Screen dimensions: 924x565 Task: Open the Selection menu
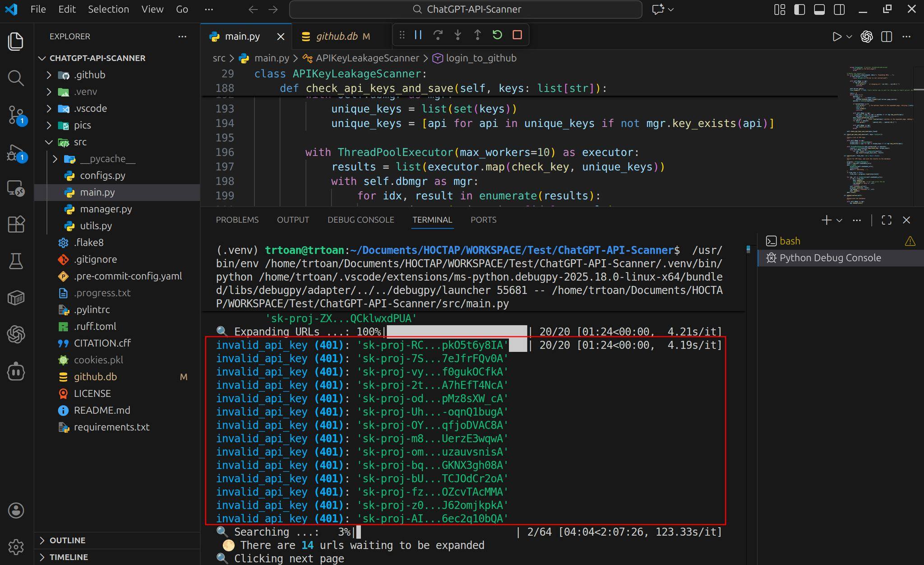(x=108, y=9)
